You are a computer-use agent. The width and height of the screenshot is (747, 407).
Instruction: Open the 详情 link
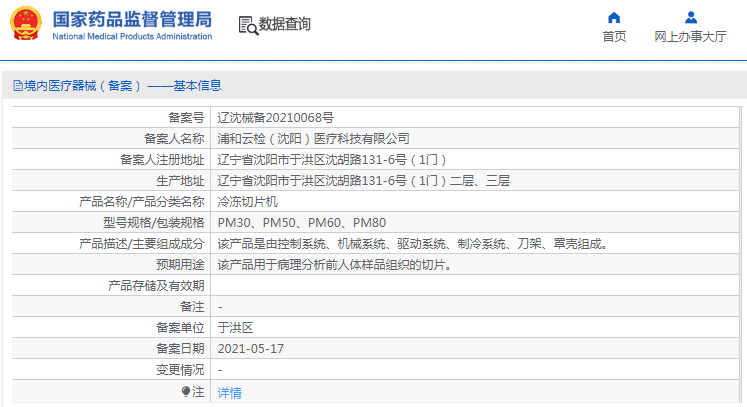[x=229, y=393]
